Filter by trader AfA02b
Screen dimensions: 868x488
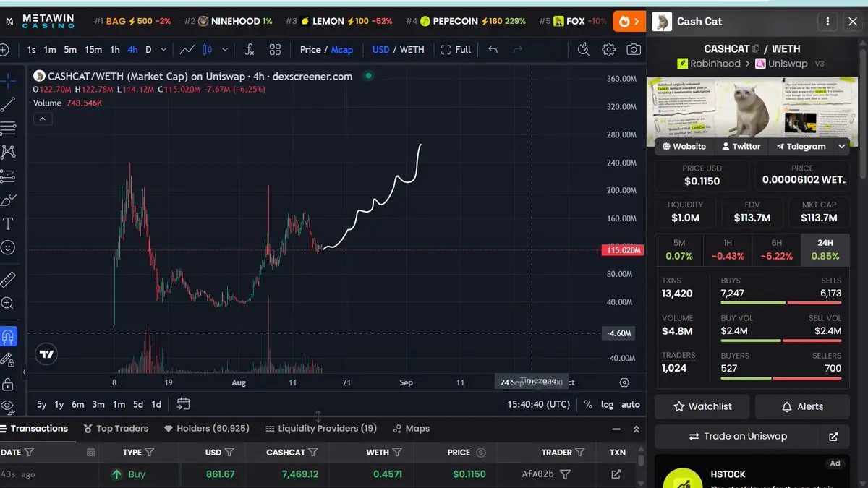tap(566, 474)
